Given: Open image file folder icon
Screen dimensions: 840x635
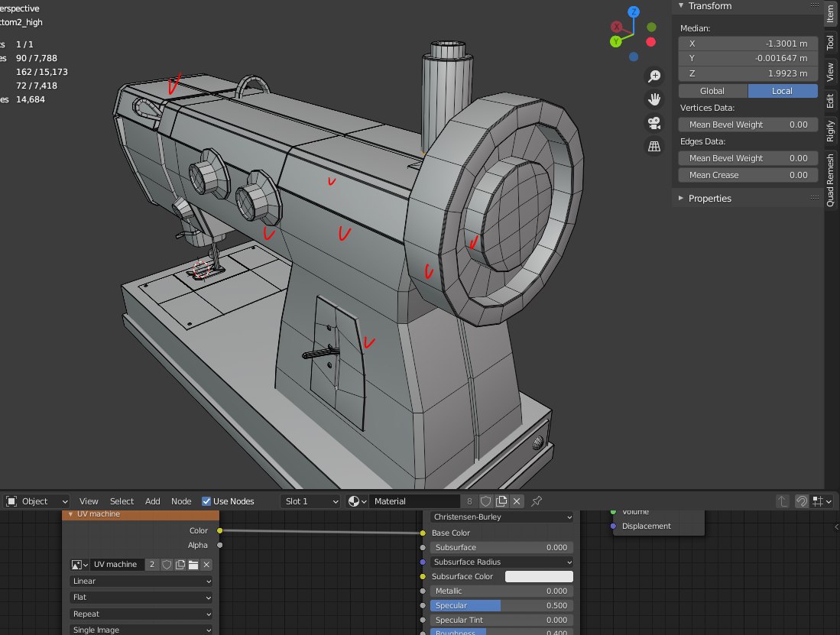Looking at the screenshot, I should click(x=193, y=565).
